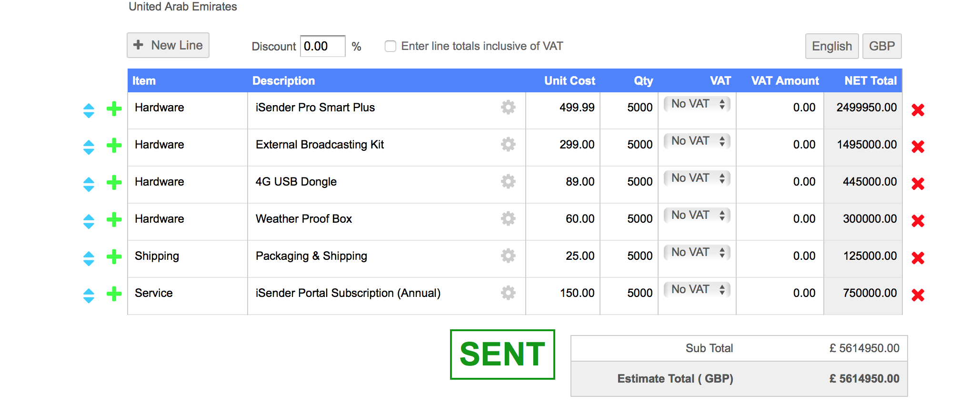Reorder the Packaging & Shipping row arrows
980x414 pixels.
89,259
